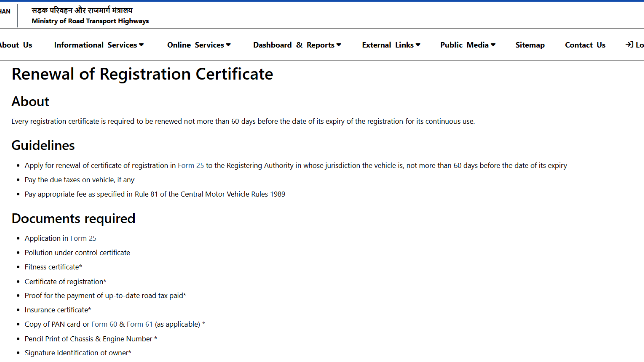Click Ministry of Road Transport Highways header
Screen dimensions: 644x362
[90, 21]
